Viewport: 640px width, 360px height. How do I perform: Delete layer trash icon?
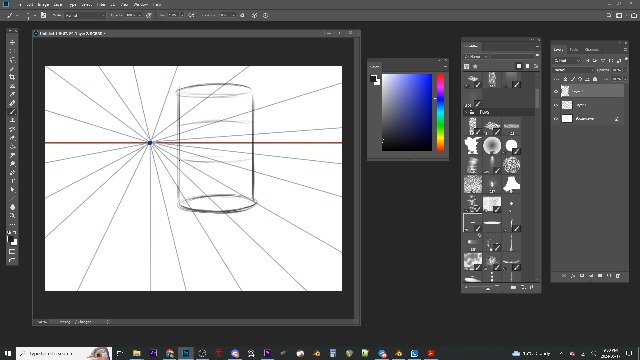pos(618,276)
